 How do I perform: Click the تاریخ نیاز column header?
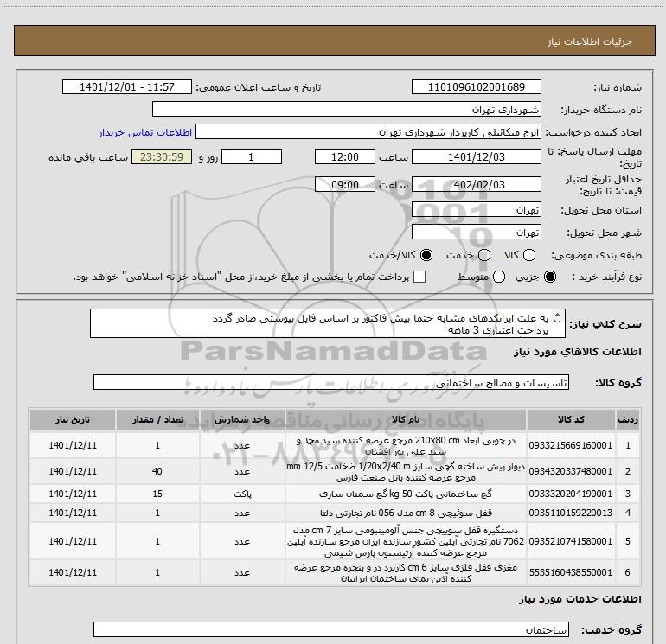(73, 419)
